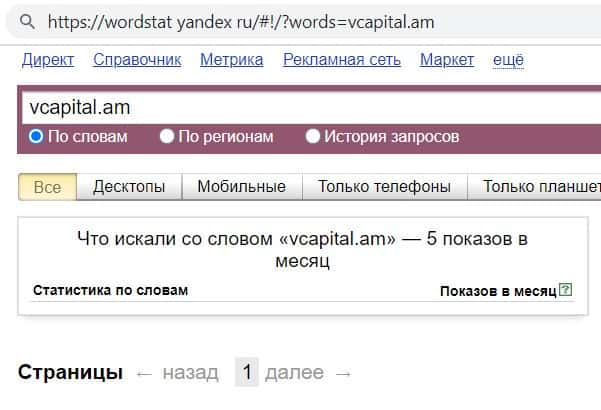
Task: Click the search magnifier icon in address bar
Action: click(27, 22)
